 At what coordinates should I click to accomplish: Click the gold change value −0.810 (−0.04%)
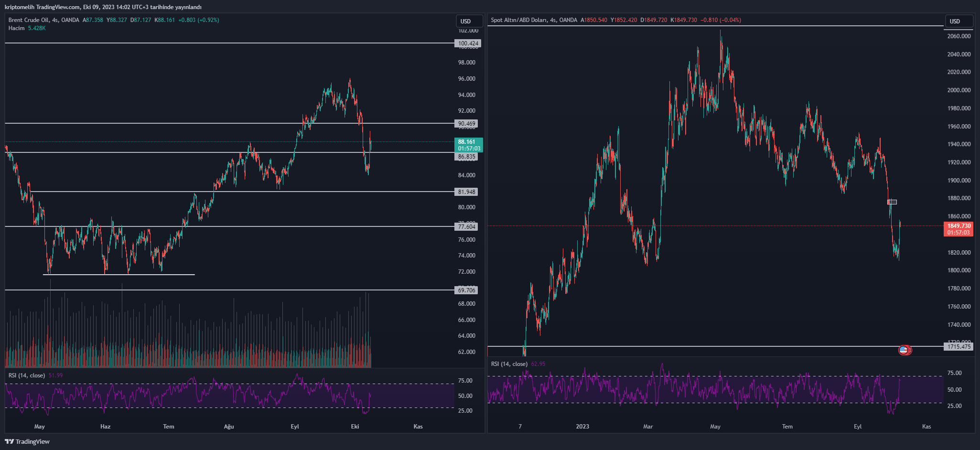pyautogui.click(x=721, y=20)
